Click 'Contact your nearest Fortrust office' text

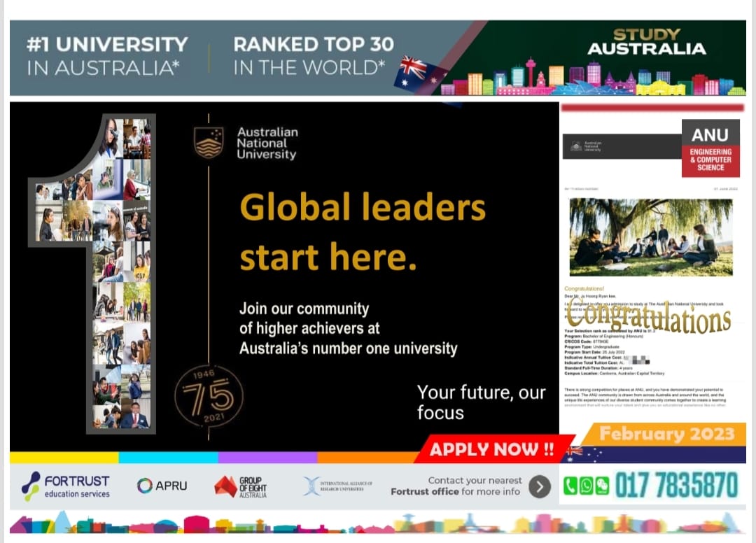point(456,486)
